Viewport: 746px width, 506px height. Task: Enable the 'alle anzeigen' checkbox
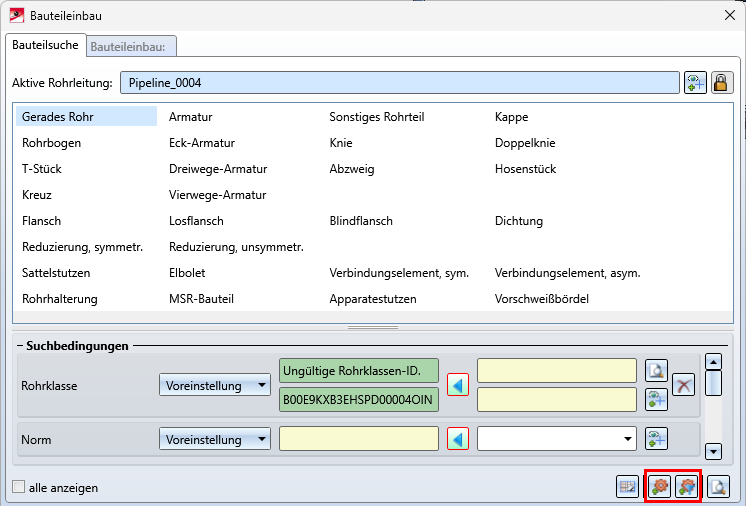pyautogui.click(x=18, y=488)
